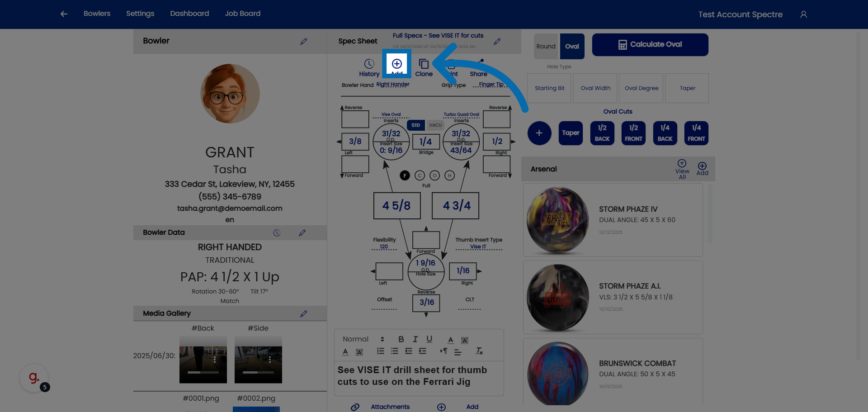Toggle underline formatting in notes editor
This screenshot has width=868, height=412.
coord(429,339)
